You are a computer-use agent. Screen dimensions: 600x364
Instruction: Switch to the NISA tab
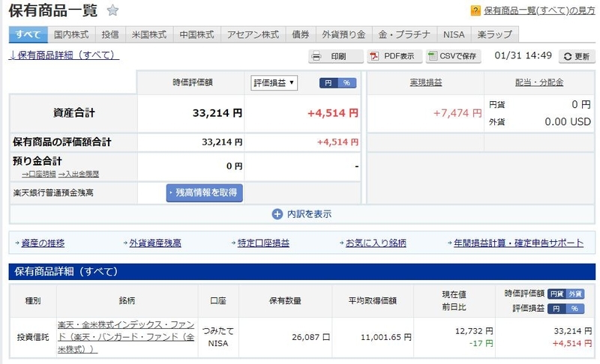point(454,34)
